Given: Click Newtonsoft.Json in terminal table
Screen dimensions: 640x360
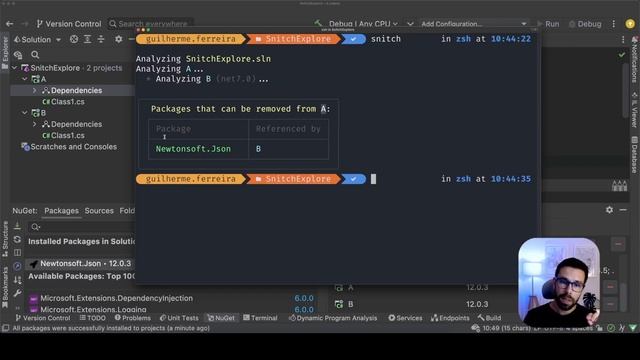Looking at the screenshot, I should pyautogui.click(x=193, y=149).
